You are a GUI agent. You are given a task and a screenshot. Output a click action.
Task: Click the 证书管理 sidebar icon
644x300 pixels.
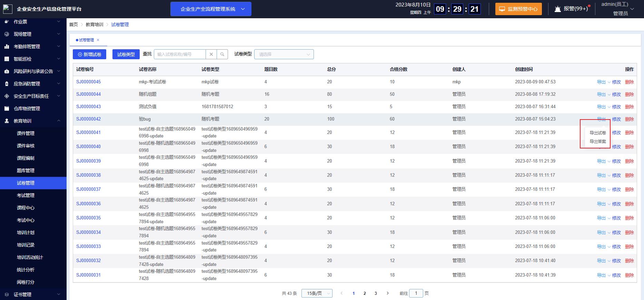pos(7,294)
